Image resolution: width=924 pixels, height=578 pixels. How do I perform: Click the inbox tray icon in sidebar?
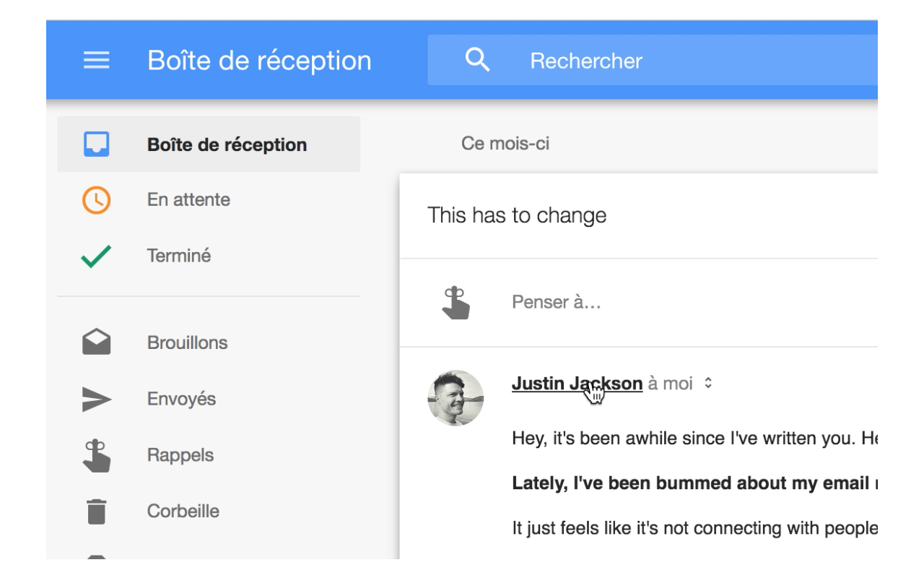96,144
